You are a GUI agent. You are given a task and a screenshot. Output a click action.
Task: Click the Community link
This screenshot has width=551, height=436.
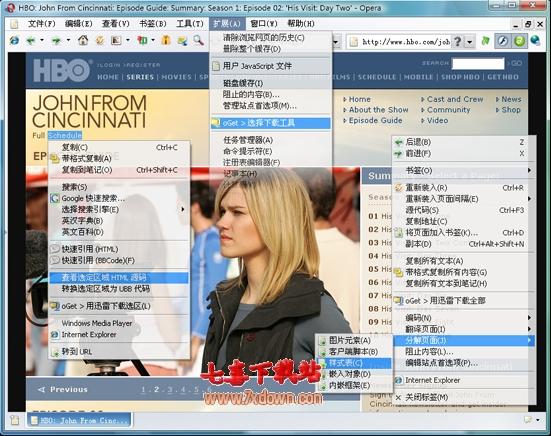click(448, 110)
